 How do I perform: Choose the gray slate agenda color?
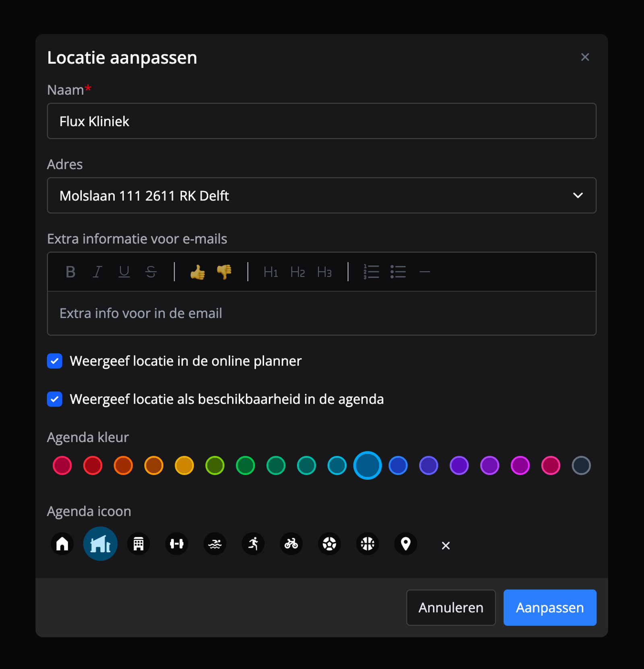(581, 466)
